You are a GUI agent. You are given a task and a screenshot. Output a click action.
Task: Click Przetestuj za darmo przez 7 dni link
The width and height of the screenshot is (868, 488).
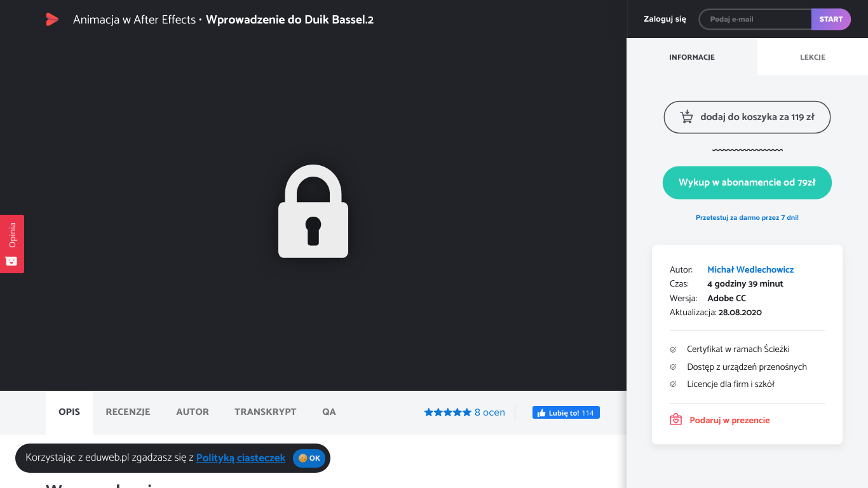tap(747, 218)
